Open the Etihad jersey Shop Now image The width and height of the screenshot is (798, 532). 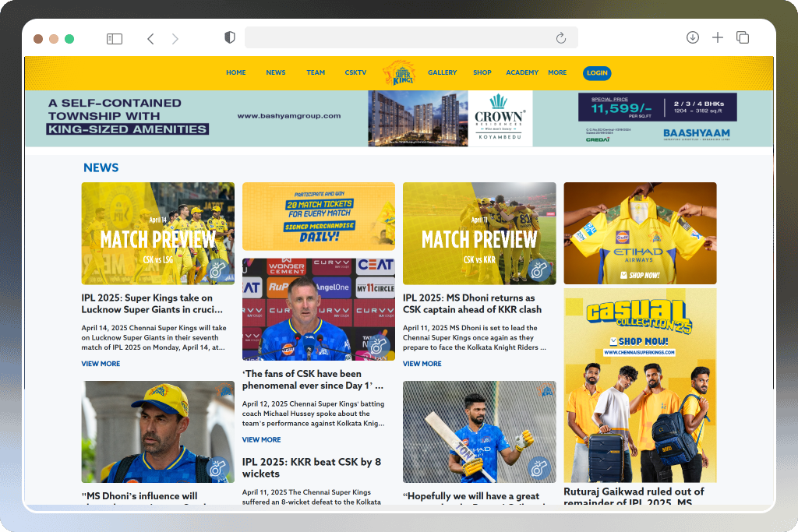click(641, 234)
